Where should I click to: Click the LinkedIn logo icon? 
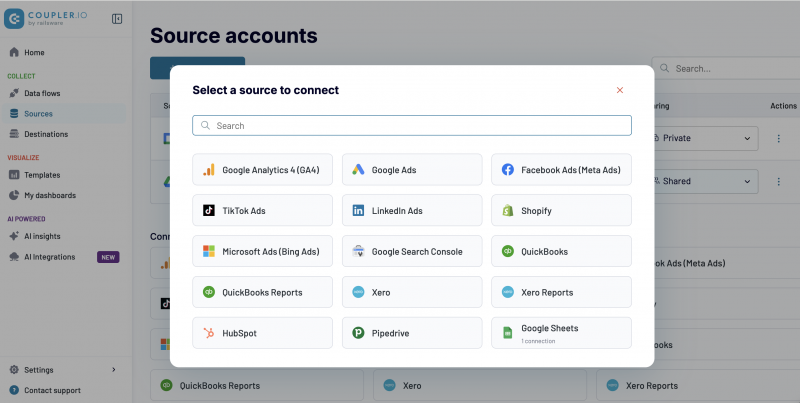pos(358,211)
